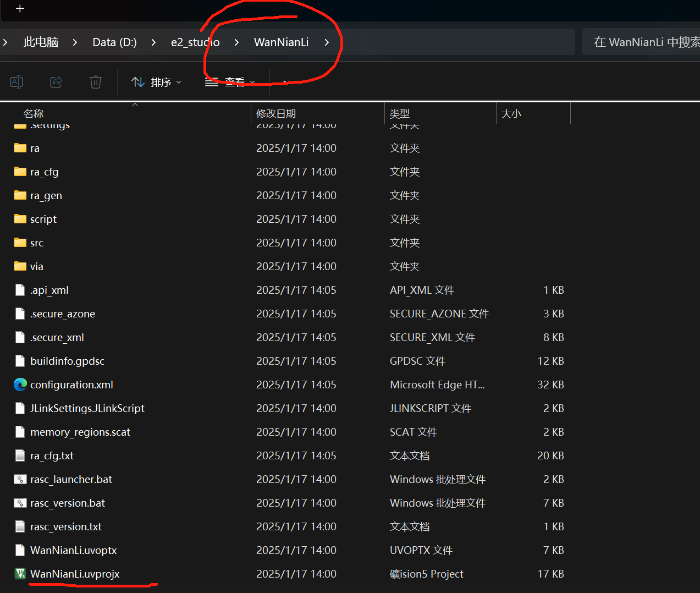Select the configuration.xml Edge icon
The height and width of the screenshot is (593, 700).
[20, 385]
